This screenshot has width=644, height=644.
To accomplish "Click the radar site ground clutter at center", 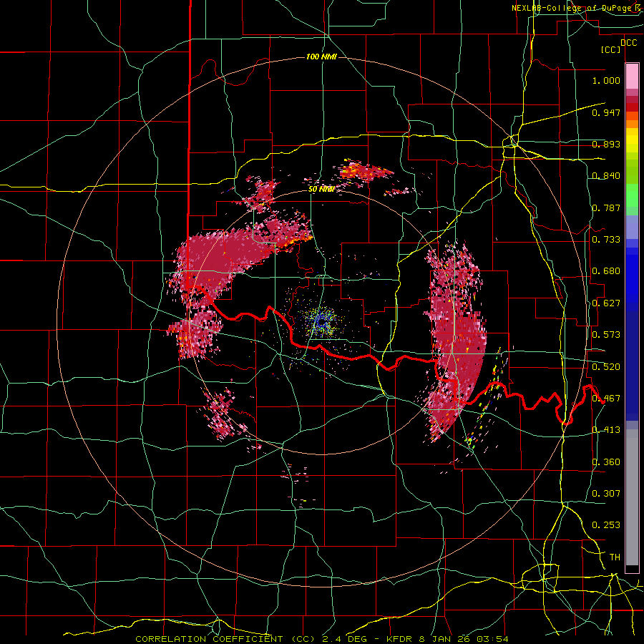I will point(321,323).
